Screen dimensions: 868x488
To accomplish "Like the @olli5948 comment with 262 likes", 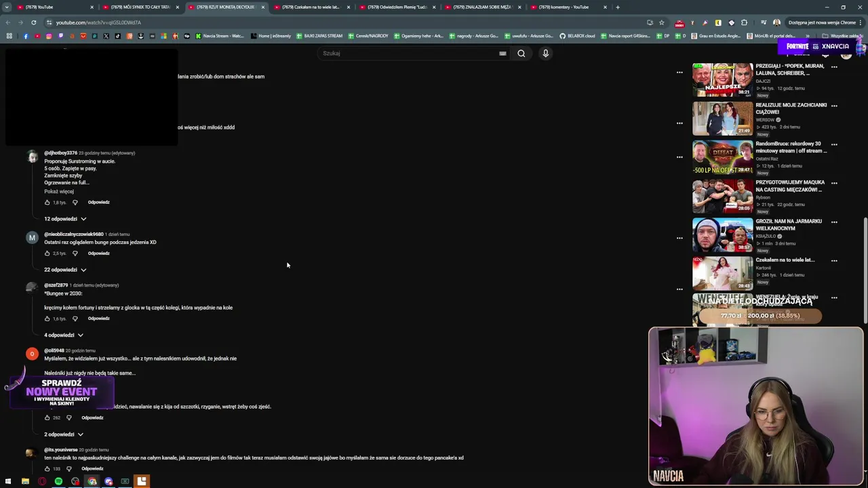I will click(x=47, y=418).
